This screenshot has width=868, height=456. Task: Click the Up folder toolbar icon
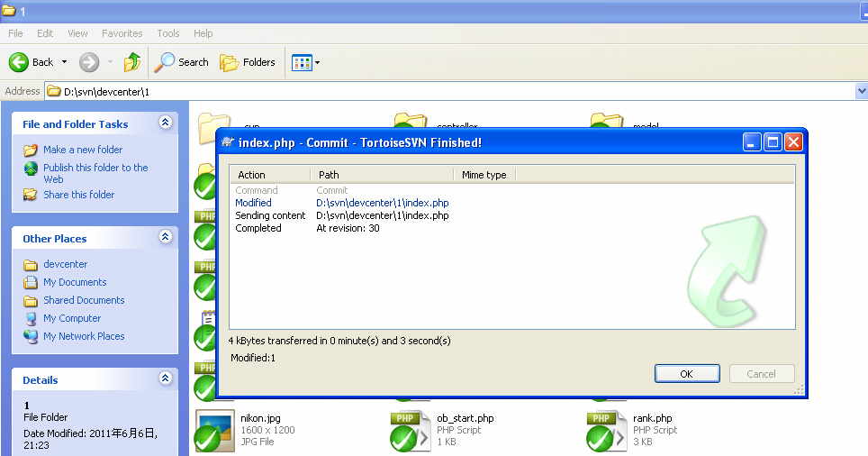pyautogui.click(x=132, y=62)
